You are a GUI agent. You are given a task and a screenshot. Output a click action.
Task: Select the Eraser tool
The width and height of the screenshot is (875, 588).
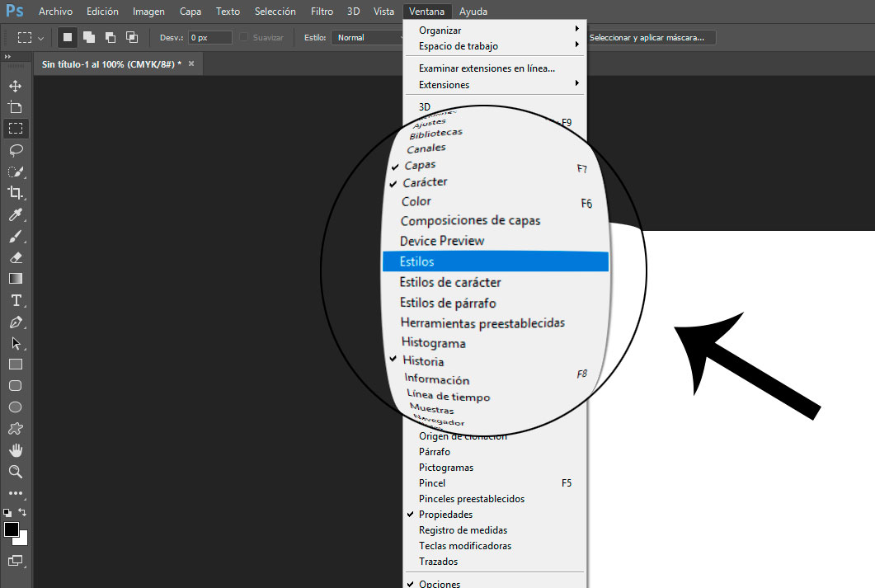point(16,257)
